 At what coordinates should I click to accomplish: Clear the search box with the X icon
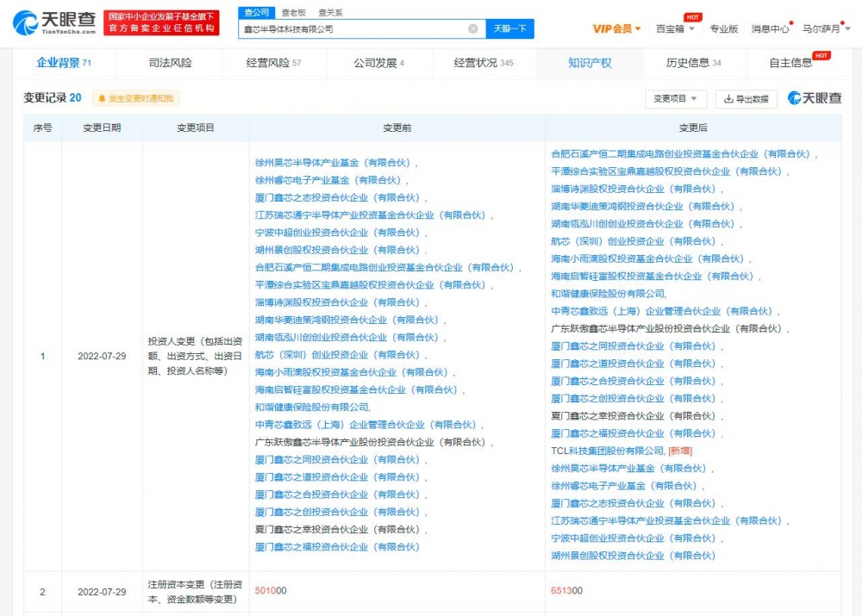472,29
